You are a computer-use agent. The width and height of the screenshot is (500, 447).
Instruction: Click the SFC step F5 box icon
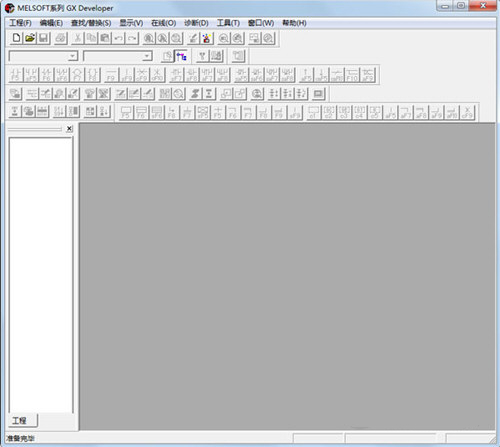pos(126,112)
